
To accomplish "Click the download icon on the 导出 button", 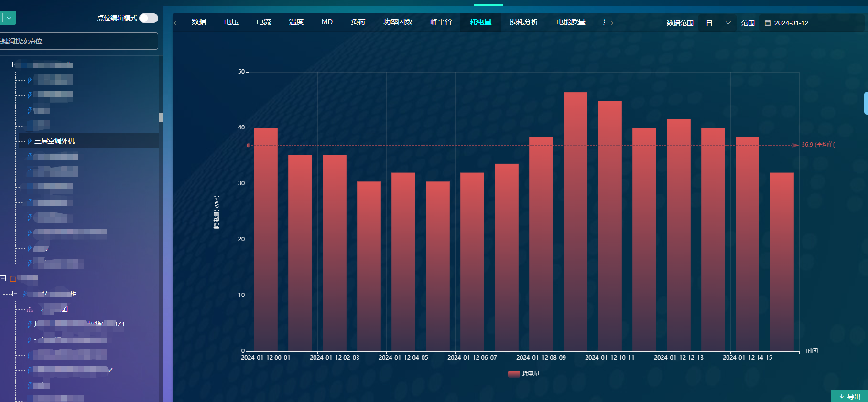I will [842, 397].
